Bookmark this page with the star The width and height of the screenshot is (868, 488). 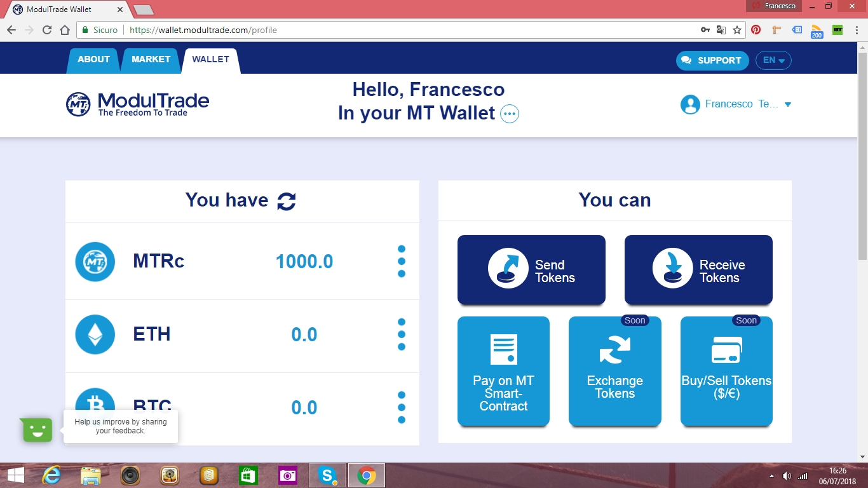click(x=737, y=30)
